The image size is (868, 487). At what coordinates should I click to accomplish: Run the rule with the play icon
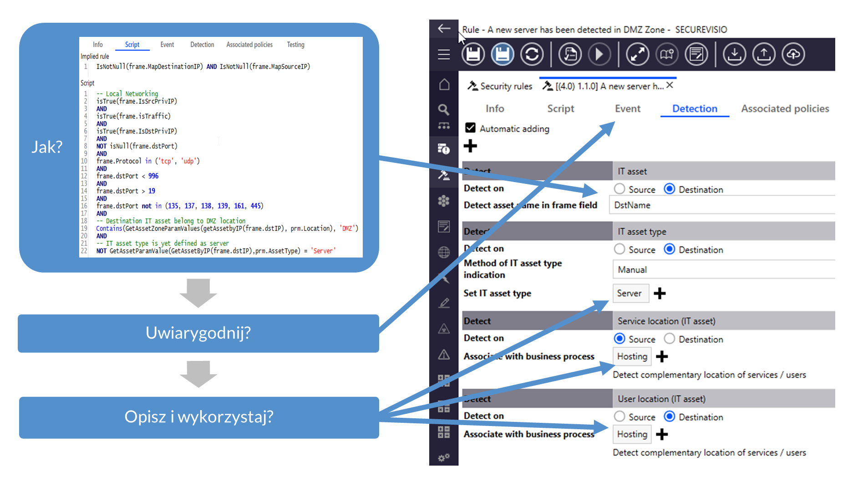pos(599,55)
